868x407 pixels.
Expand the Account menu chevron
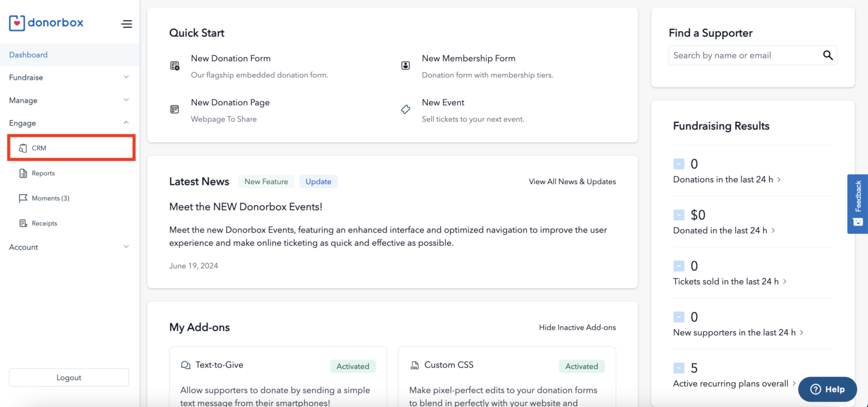point(126,246)
